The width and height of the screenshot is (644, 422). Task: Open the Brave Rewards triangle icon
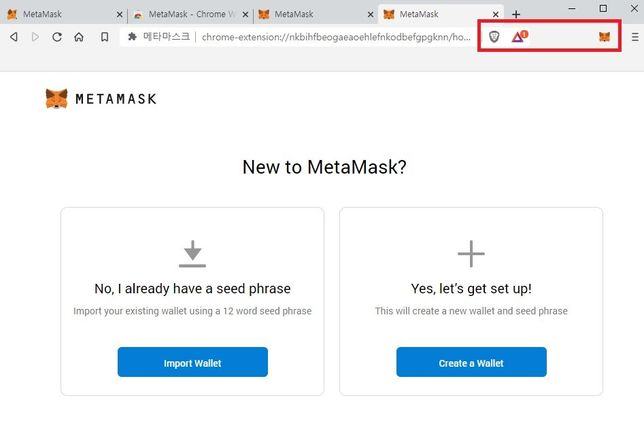[x=518, y=37]
